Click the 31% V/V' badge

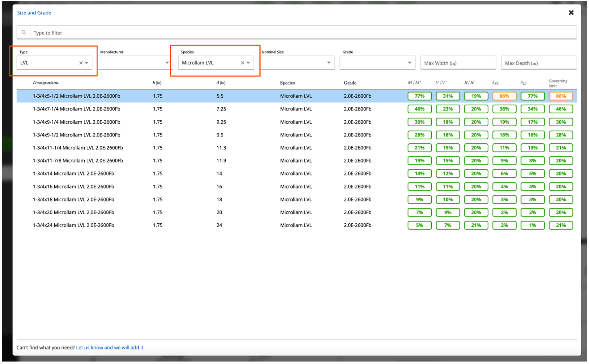click(x=448, y=96)
